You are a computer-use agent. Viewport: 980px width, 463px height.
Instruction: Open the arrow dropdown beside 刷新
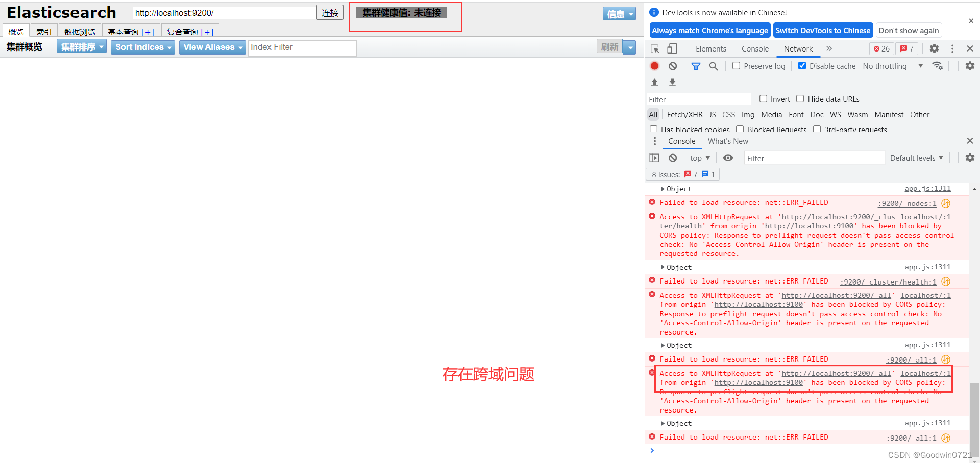630,47
